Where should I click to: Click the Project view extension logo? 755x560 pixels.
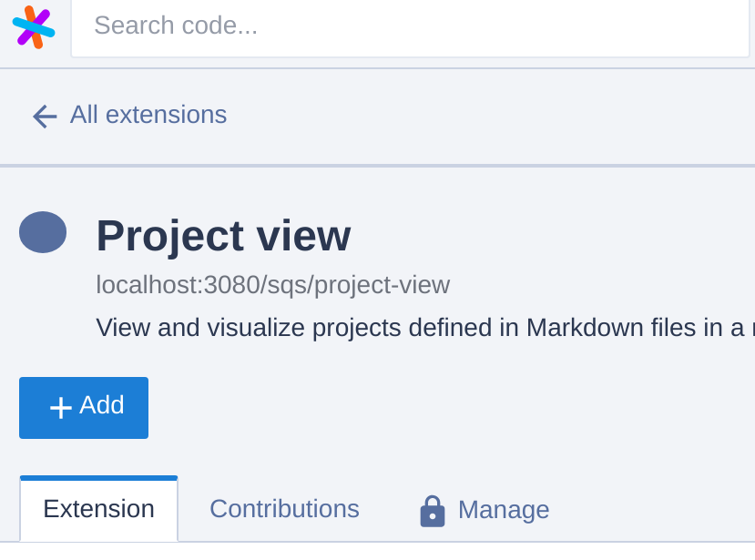click(43, 232)
